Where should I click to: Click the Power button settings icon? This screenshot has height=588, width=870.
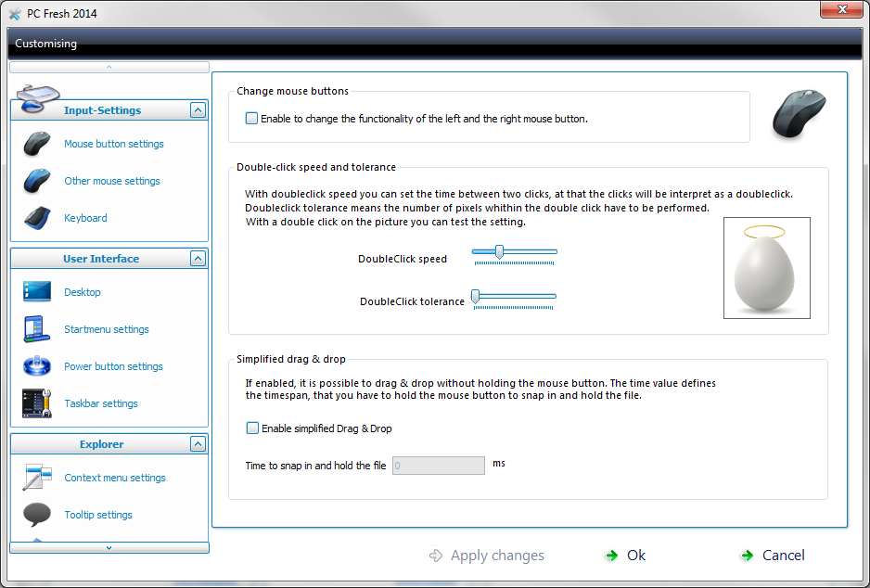(37, 366)
